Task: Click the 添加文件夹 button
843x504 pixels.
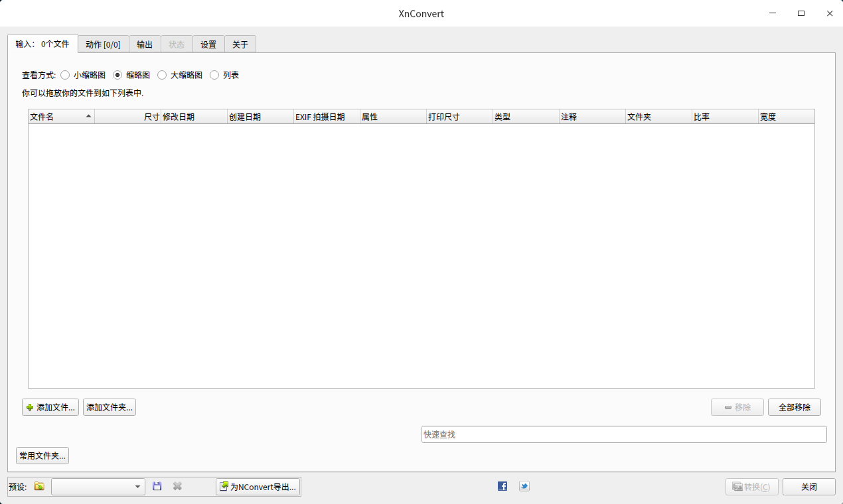Action: pyautogui.click(x=109, y=407)
